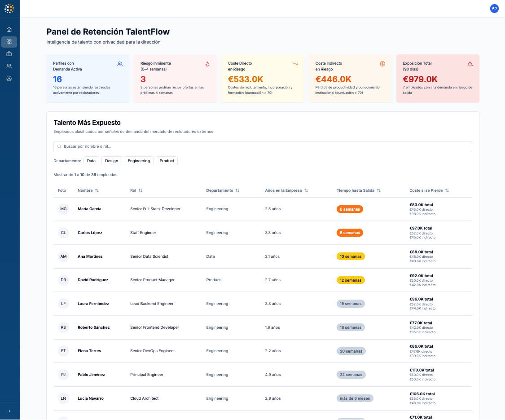The width and height of the screenshot is (505, 420).
Task: Click the warning triangle on Exposición Total card
Action: point(470,64)
